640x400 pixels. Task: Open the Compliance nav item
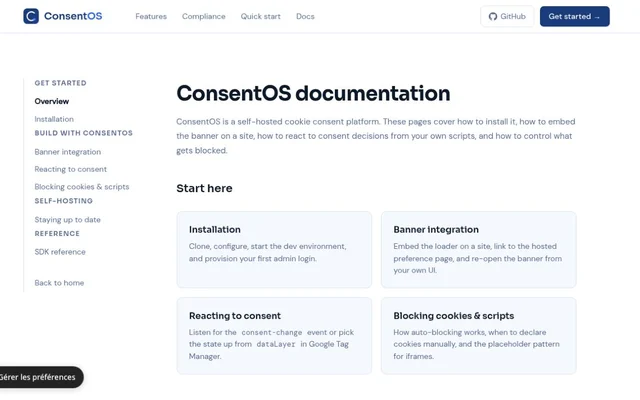click(x=204, y=16)
